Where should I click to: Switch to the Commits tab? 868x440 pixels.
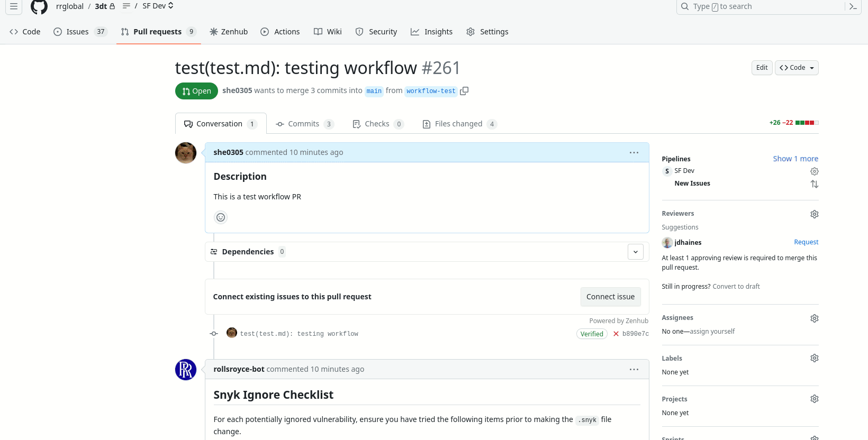pos(305,124)
